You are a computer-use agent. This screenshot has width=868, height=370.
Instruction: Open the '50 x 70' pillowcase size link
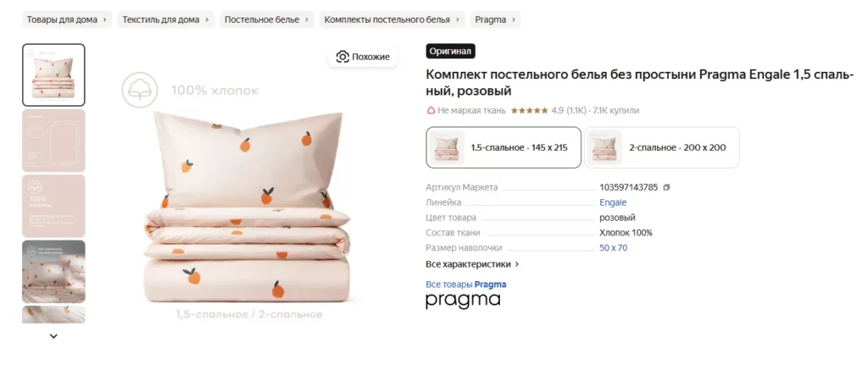point(613,248)
